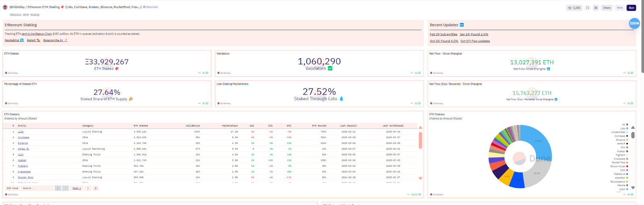Open Everstake entity link in table

pos(24,172)
